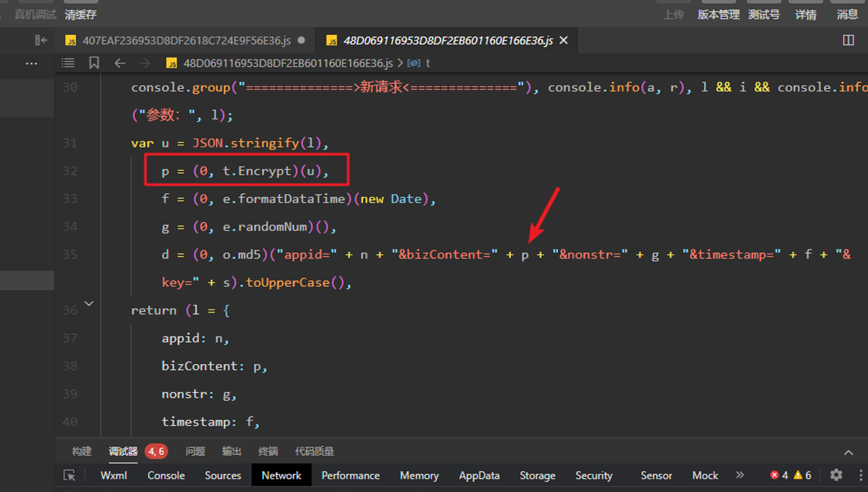
Task: Click e.formatDataTime on line 33
Action: 284,199
